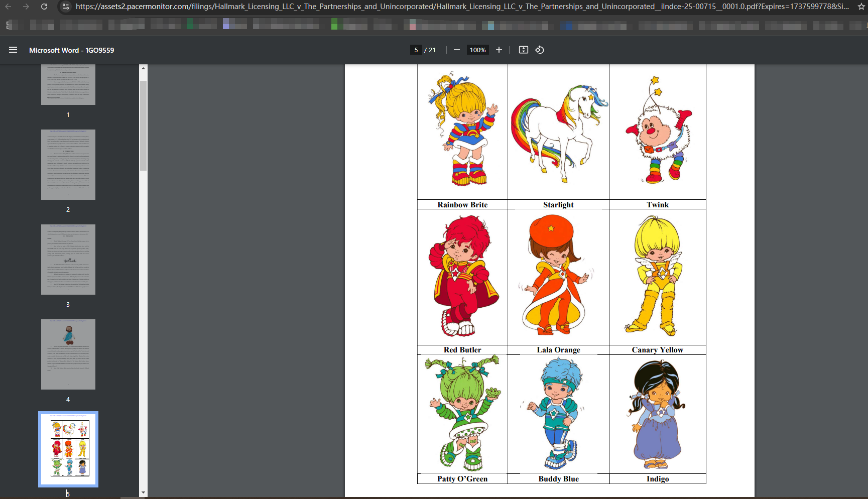Reload the page in the browser
Viewport: 868px width, 499px height.
[x=44, y=7]
